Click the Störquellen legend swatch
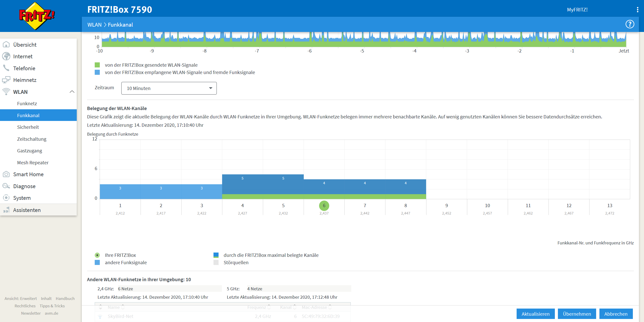Viewport: 644px width, 322px height. pyautogui.click(x=216, y=262)
